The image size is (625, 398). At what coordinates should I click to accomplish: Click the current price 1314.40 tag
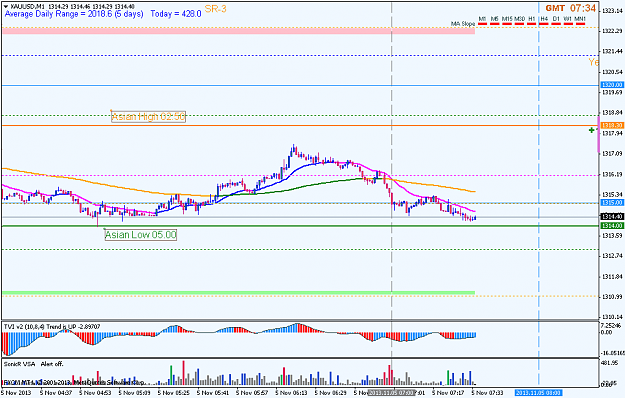coord(612,217)
